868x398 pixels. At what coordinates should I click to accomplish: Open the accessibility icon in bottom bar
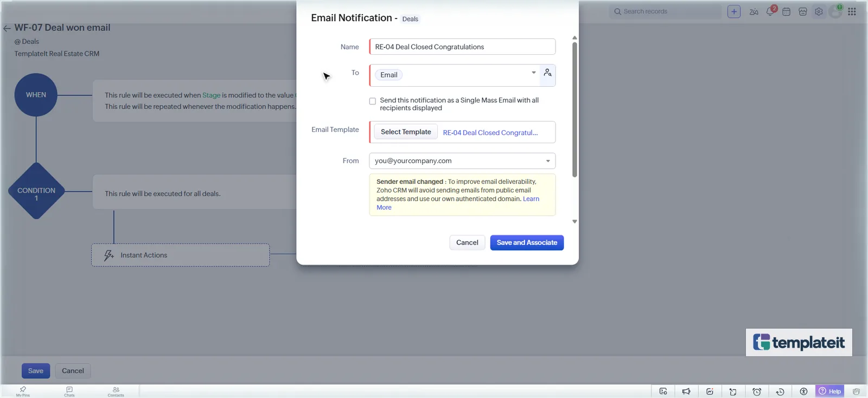click(x=803, y=391)
